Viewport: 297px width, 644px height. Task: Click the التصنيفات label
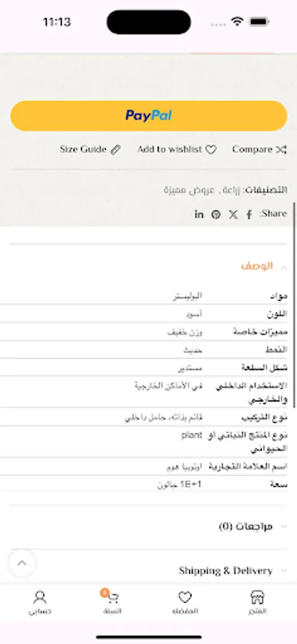pos(265,190)
